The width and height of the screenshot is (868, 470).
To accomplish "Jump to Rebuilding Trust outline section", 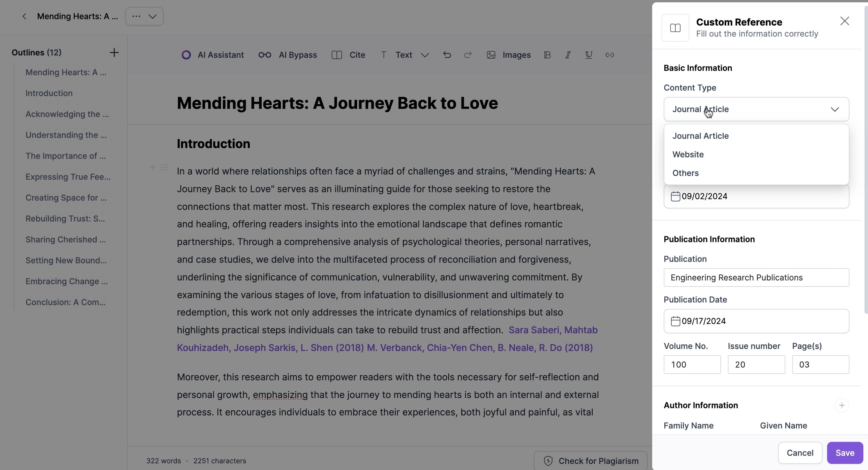I will 65,219.
